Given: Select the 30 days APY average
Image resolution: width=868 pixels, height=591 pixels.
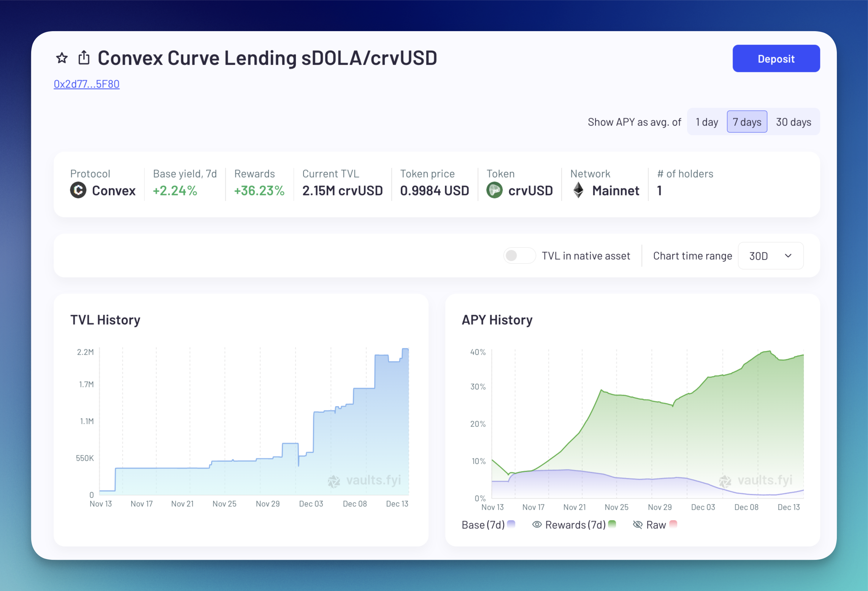Looking at the screenshot, I should 793,122.
